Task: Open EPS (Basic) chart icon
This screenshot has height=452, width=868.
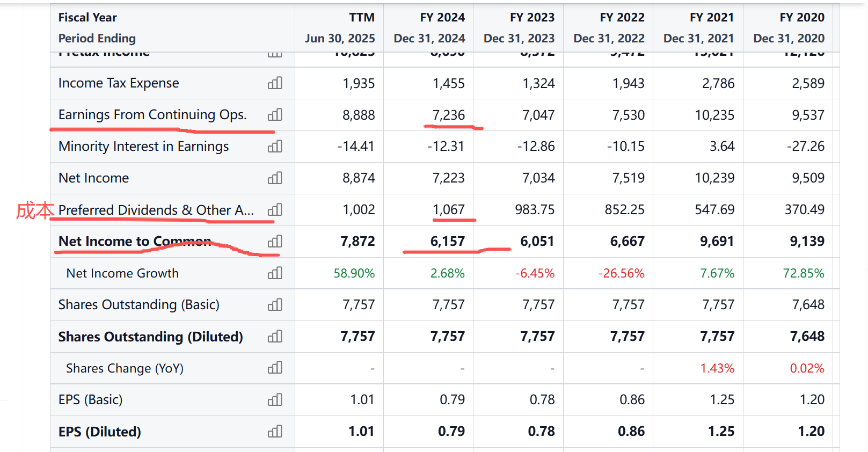Action: [x=275, y=400]
